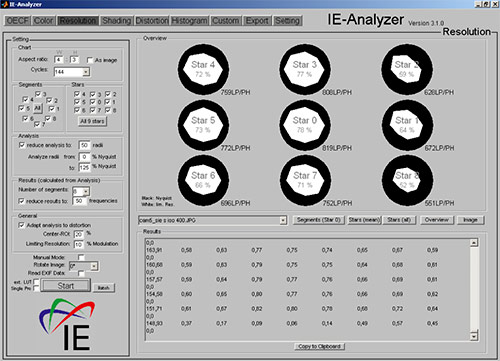The width and height of the screenshot is (500, 361).
Task: Click the 163,91 value in Results
Action: point(154,250)
